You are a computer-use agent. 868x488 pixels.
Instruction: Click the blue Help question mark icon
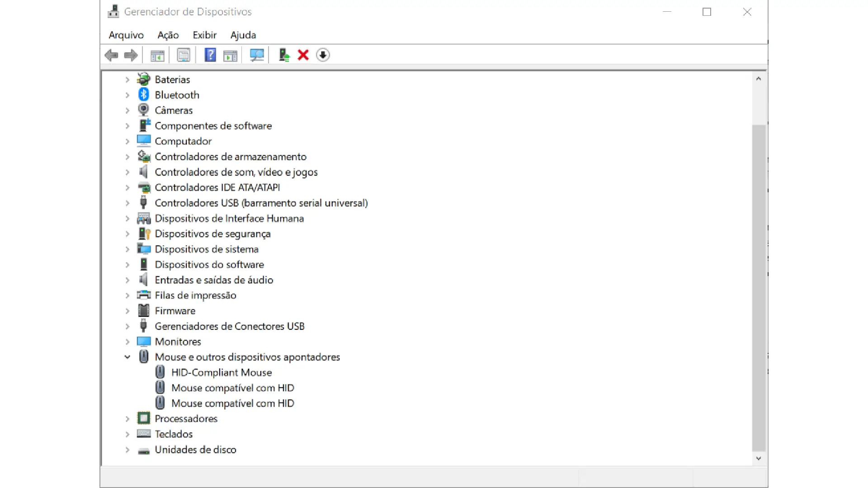pos(210,55)
